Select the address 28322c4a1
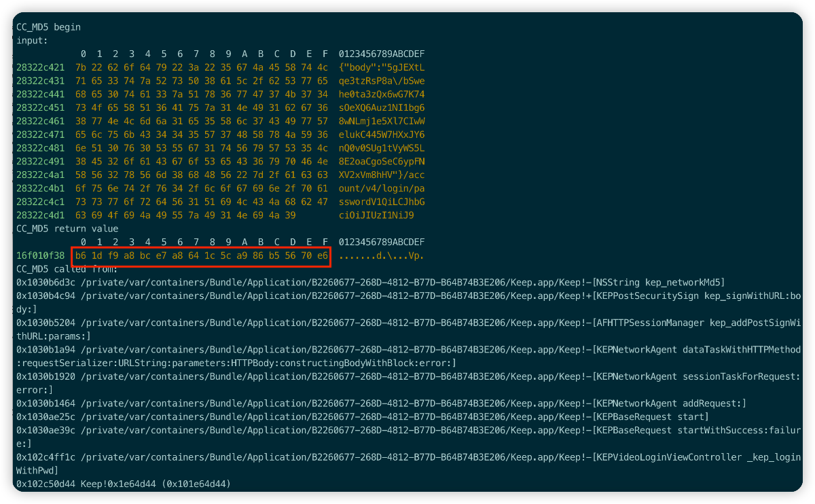 (x=40, y=175)
